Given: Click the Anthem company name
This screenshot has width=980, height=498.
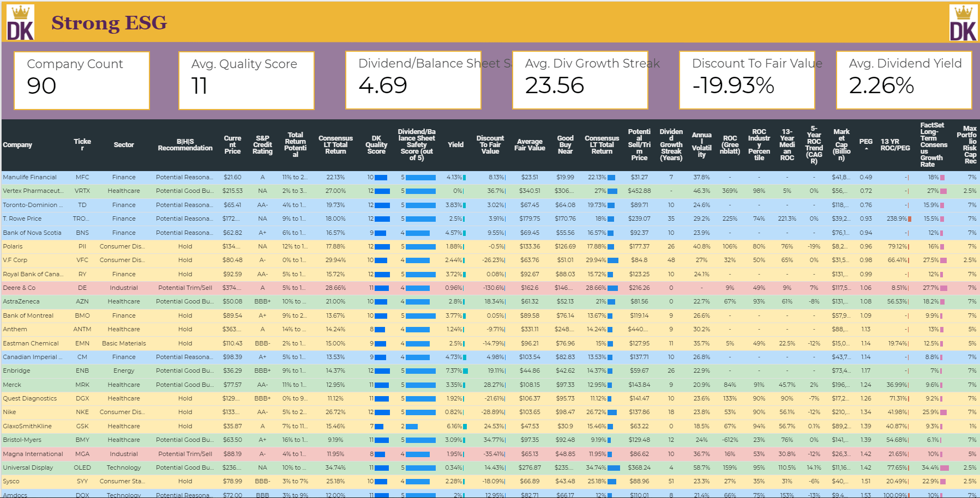Looking at the screenshot, I should 15,330.
